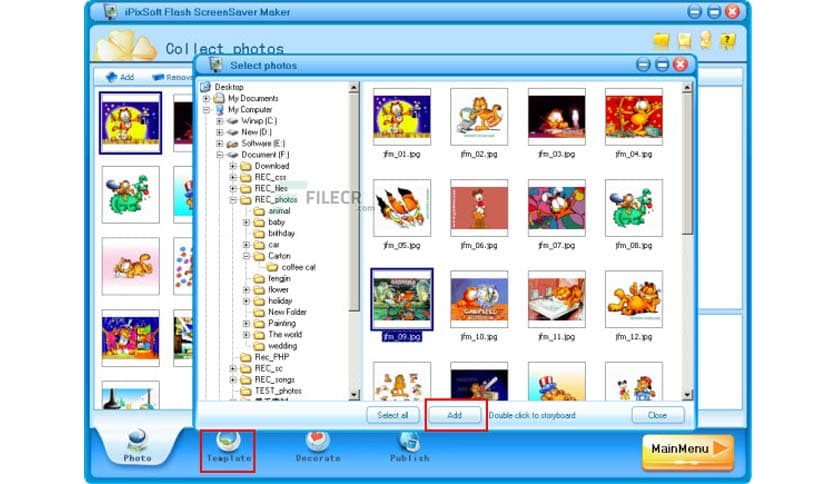Viewport: 836px width, 484px height.
Task: Select the flower folder
Action: (x=278, y=289)
